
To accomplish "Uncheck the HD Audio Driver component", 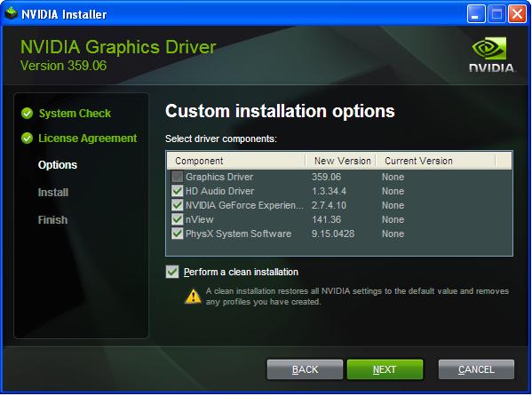I will [x=177, y=191].
